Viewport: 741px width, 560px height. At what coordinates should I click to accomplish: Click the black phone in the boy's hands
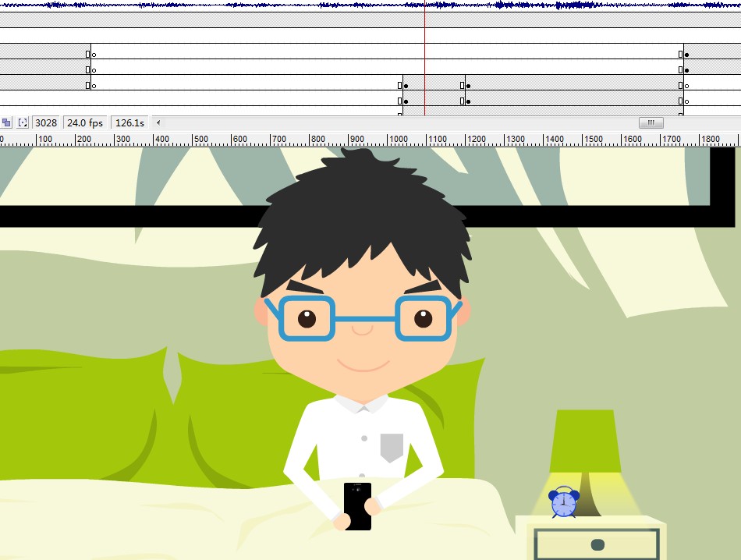tap(357, 505)
